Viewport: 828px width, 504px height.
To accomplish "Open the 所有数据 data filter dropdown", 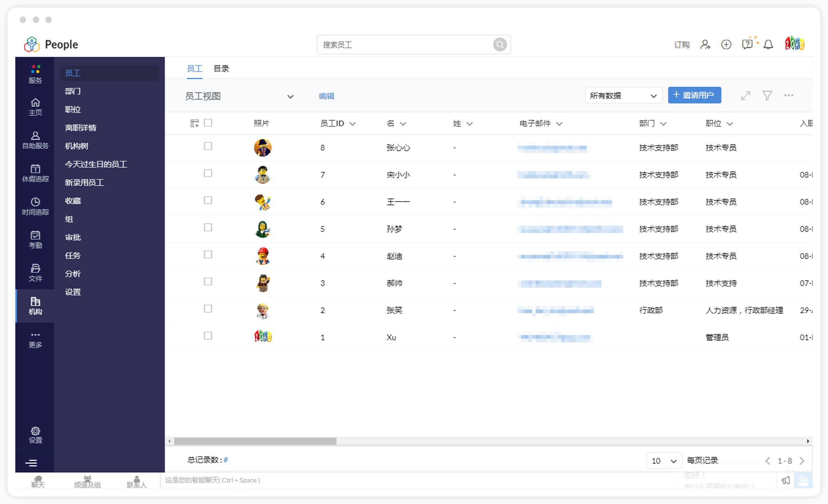I will click(623, 95).
